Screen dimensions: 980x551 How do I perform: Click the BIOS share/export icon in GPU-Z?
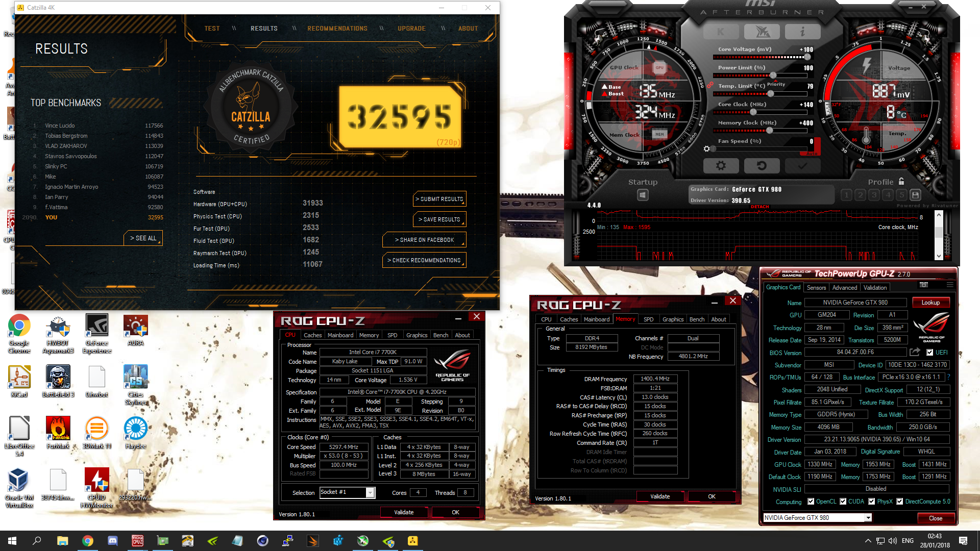coord(915,352)
